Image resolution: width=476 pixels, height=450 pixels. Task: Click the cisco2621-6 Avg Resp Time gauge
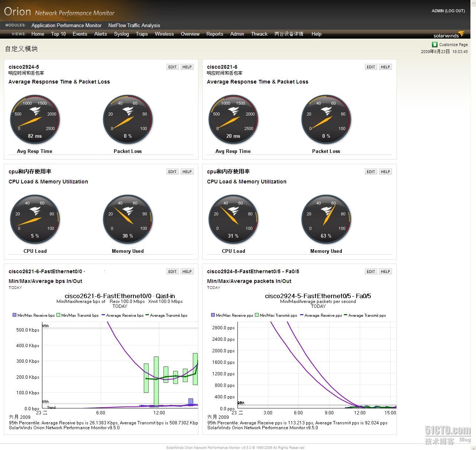point(233,119)
